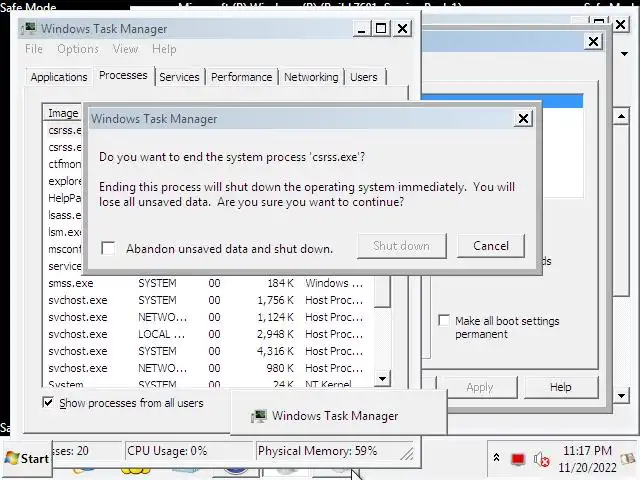The width and height of the screenshot is (640, 480).
Task: Click CPU Usage: 0% status text
Action: [x=167, y=451]
